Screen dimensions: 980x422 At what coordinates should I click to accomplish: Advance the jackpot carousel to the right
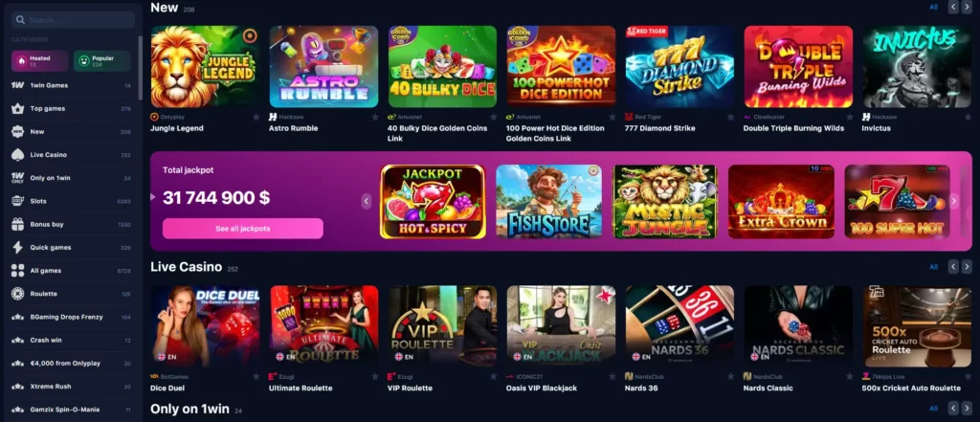tap(954, 201)
